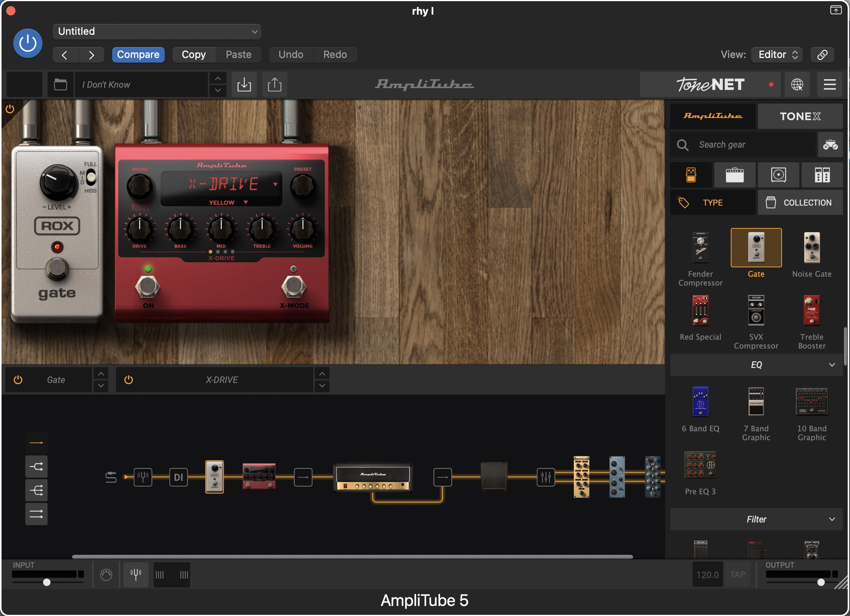Select the cabinet speaker category icon
Image resolution: width=850 pixels, height=616 pixels.
point(778,175)
